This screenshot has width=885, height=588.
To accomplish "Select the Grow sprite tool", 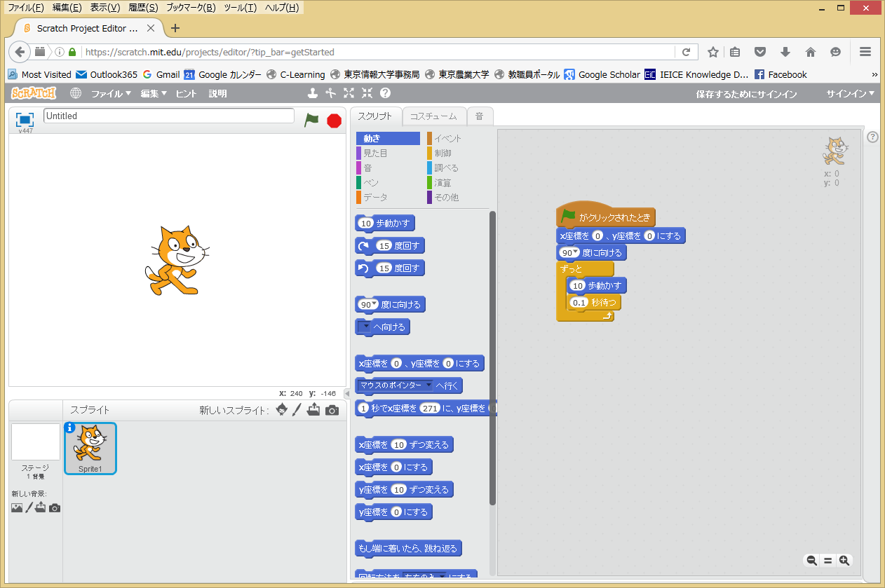I will point(349,93).
